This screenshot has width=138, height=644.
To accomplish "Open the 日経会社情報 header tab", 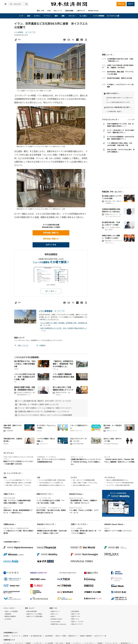I will [x=69, y=11].
